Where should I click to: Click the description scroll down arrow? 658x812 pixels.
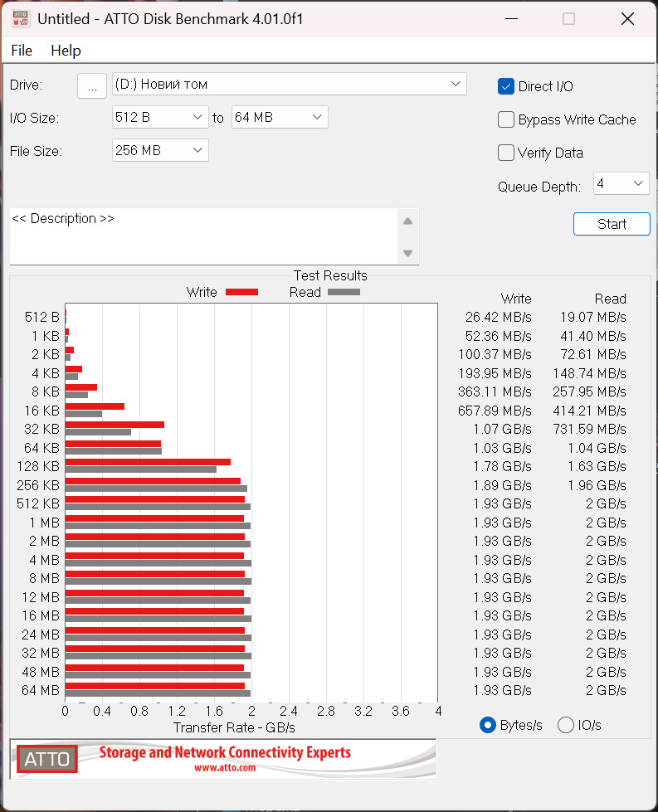pos(407,253)
